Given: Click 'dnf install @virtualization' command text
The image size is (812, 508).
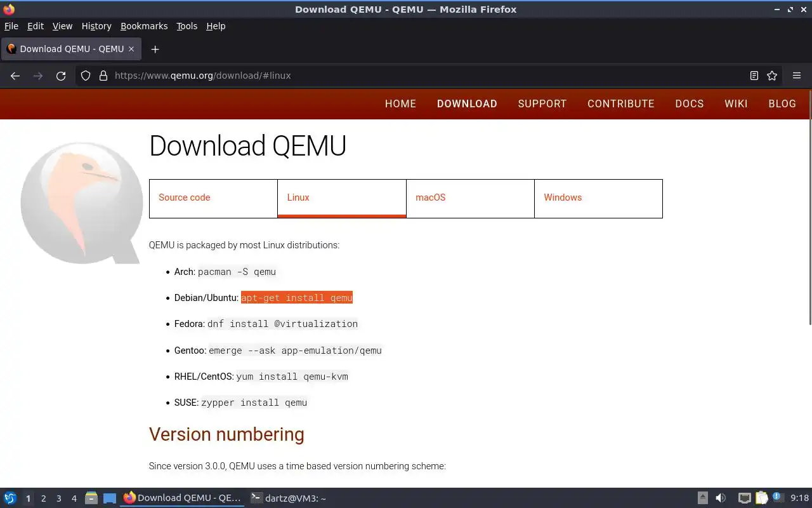Looking at the screenshot, I should pos(282,324).
